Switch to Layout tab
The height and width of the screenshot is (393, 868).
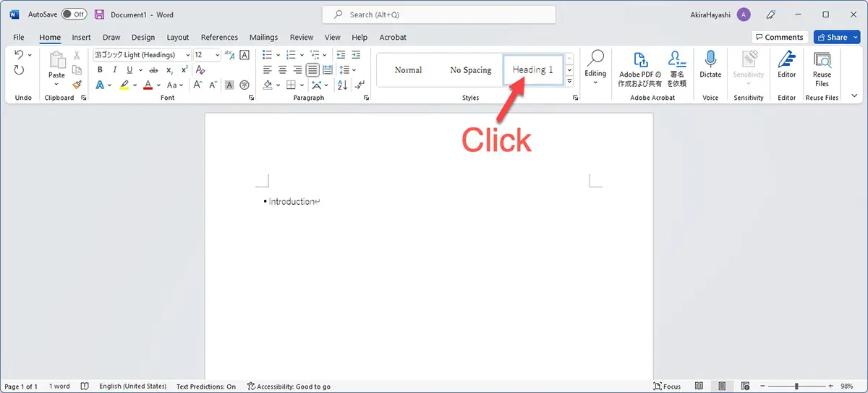click(178, 37)
